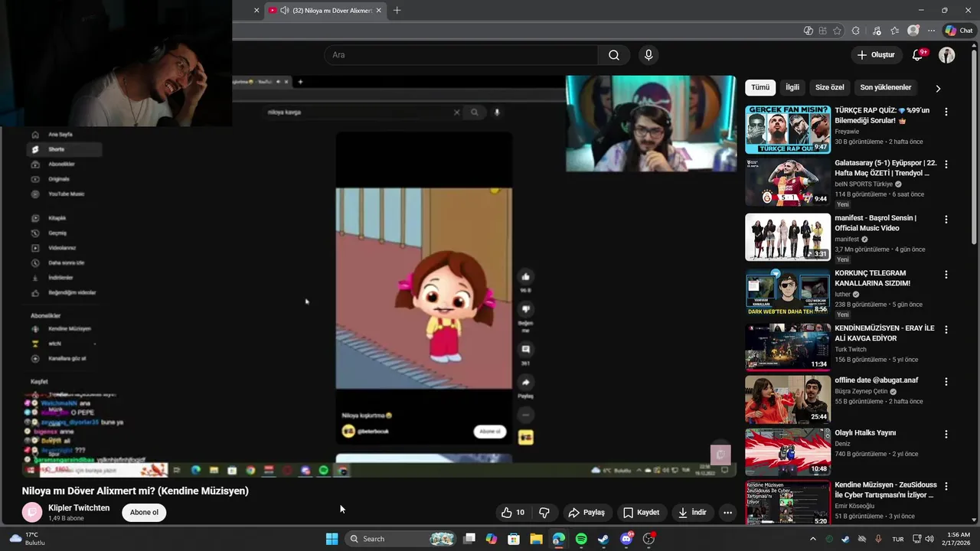The height and width of the screenshot is (551, 980).
Task: Add this page to favorites star
Action: click(837, 31)
